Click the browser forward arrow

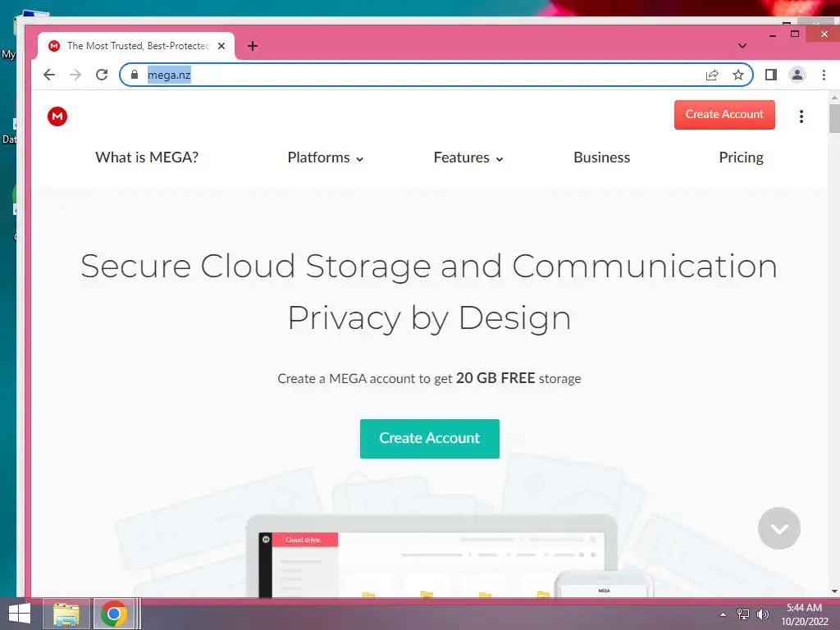click(x=75, y=75)
